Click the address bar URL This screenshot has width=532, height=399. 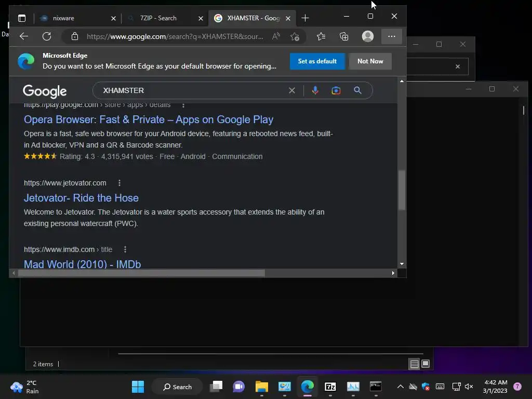coord(175,36)
